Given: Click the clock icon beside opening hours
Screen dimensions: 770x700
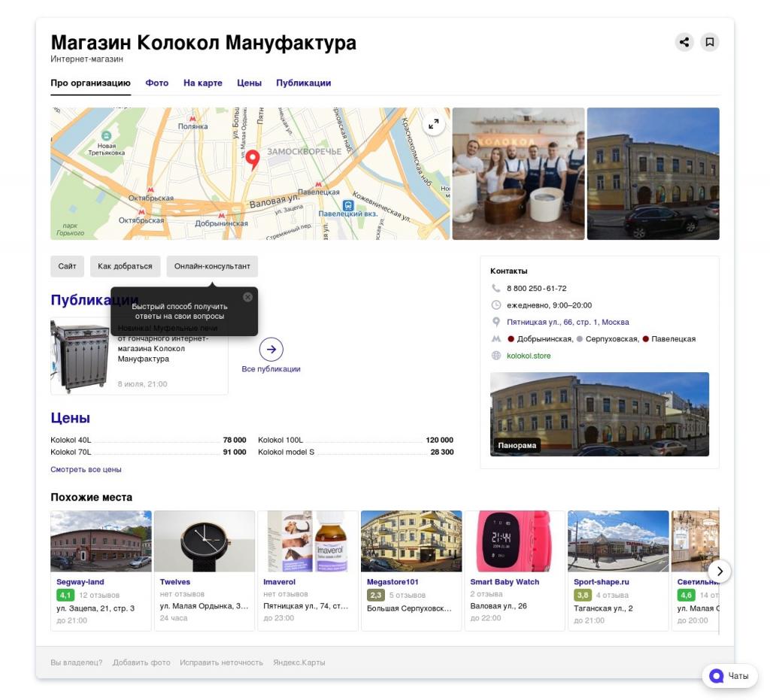Looking at the screenshot, I should coord(496,305).
